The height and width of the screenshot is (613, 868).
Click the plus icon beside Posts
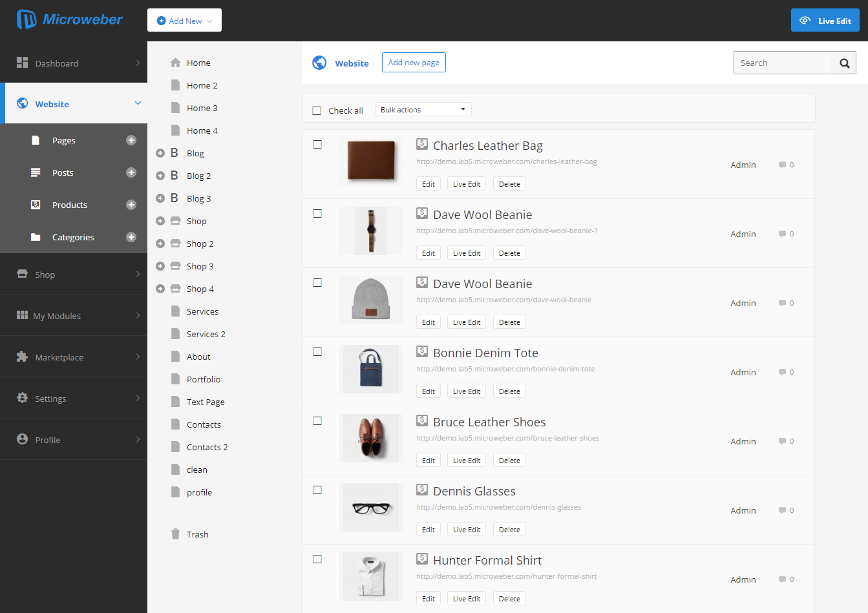coord(131,172)
